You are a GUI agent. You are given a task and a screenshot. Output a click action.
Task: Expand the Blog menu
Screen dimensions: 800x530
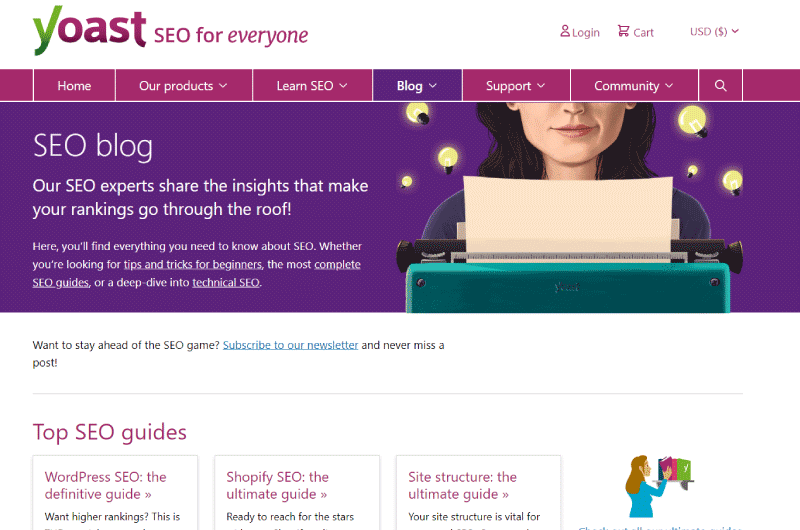click(417, 86)
